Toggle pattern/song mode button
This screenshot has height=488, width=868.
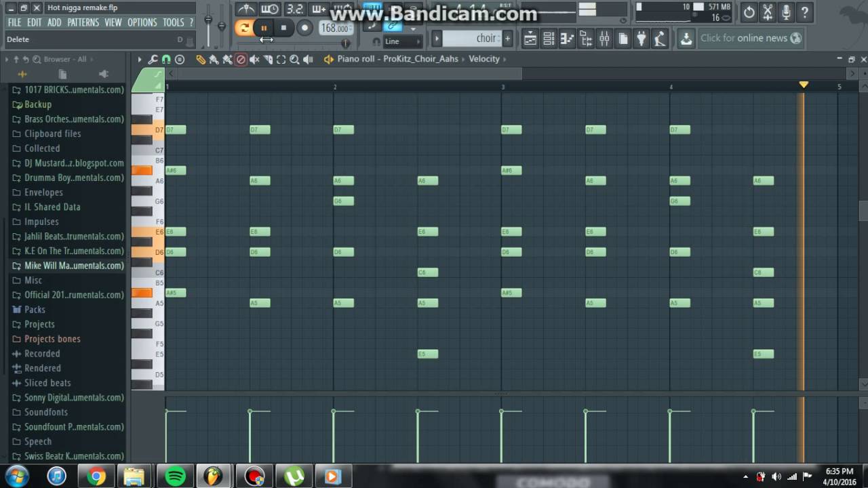click(x=243, y=28)
